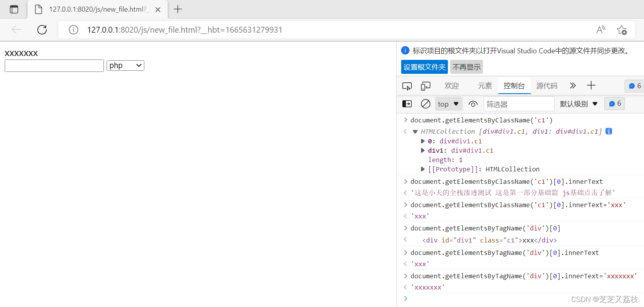
Task: Click the 'xxxxxxx' result output
Action: (x=428, y=288)
